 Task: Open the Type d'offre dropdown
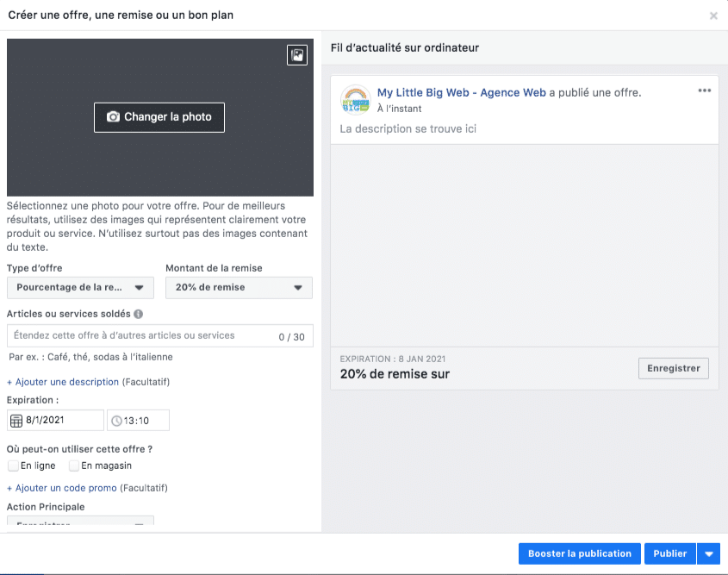click(x=80, y=288)
